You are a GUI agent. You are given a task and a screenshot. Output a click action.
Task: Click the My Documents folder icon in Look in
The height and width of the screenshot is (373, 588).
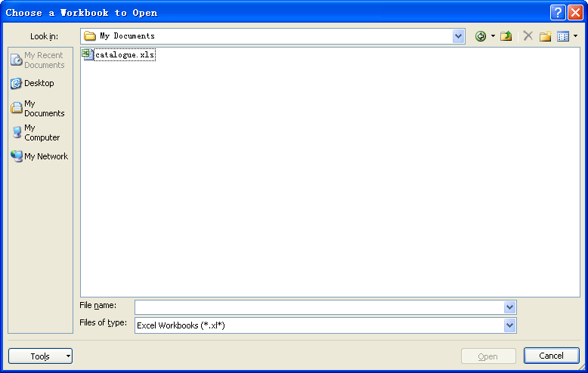click(90, 36)
